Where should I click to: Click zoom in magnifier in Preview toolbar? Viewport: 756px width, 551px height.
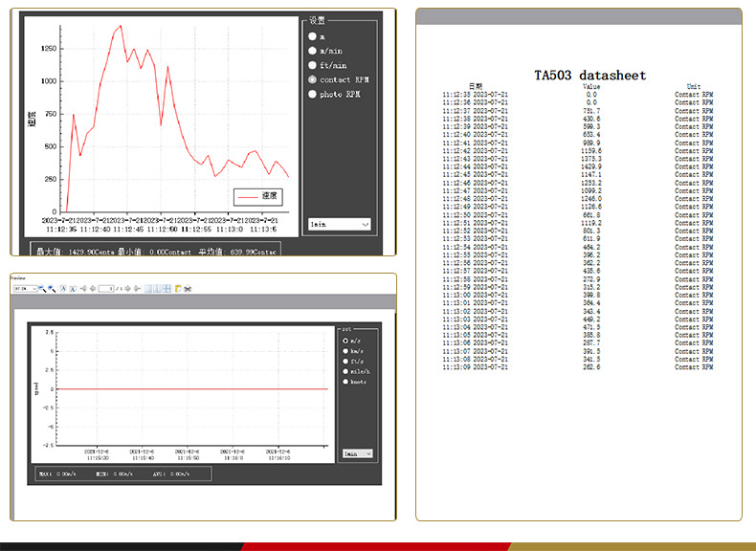click(x=52, y=288)
